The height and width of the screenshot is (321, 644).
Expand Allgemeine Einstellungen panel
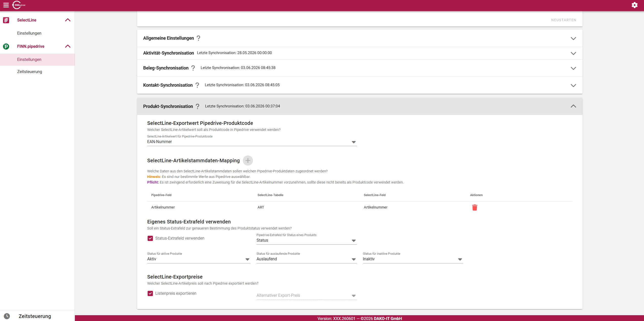pyautogui.click(x=573, y=38)
